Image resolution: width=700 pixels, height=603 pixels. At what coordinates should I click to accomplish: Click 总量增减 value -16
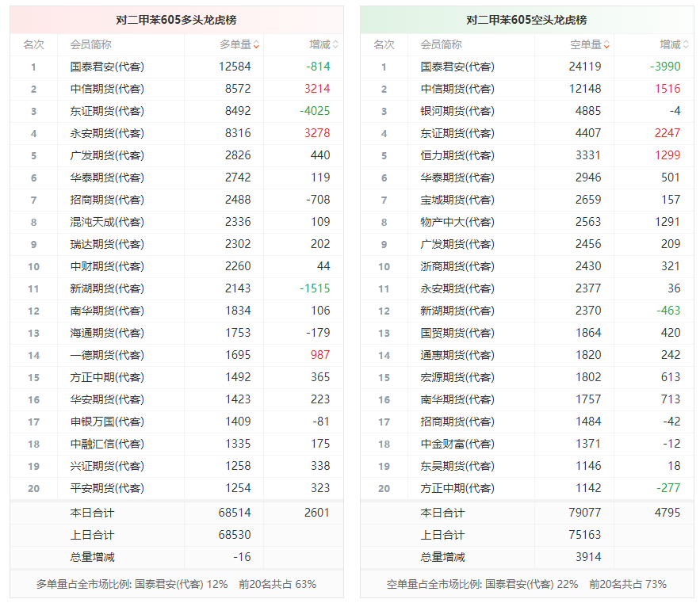coord(242,557)
